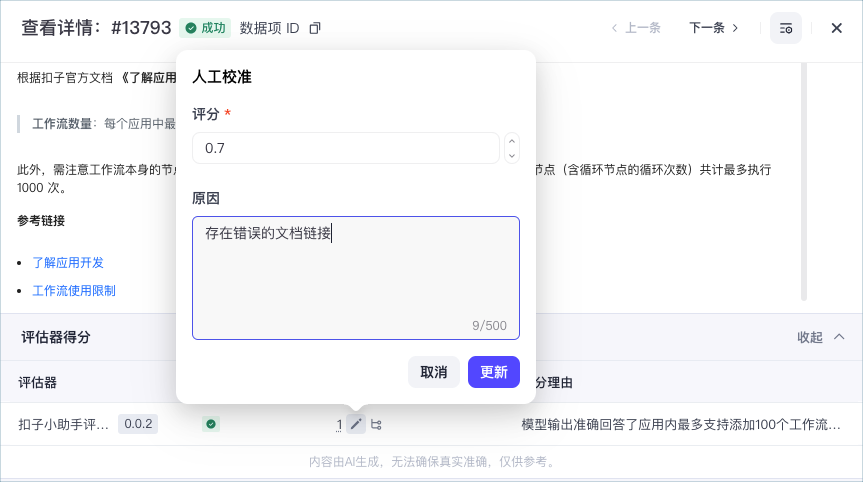Close the detail panel
The width and height of the screenshot is (863, 482).
[837, 28]
